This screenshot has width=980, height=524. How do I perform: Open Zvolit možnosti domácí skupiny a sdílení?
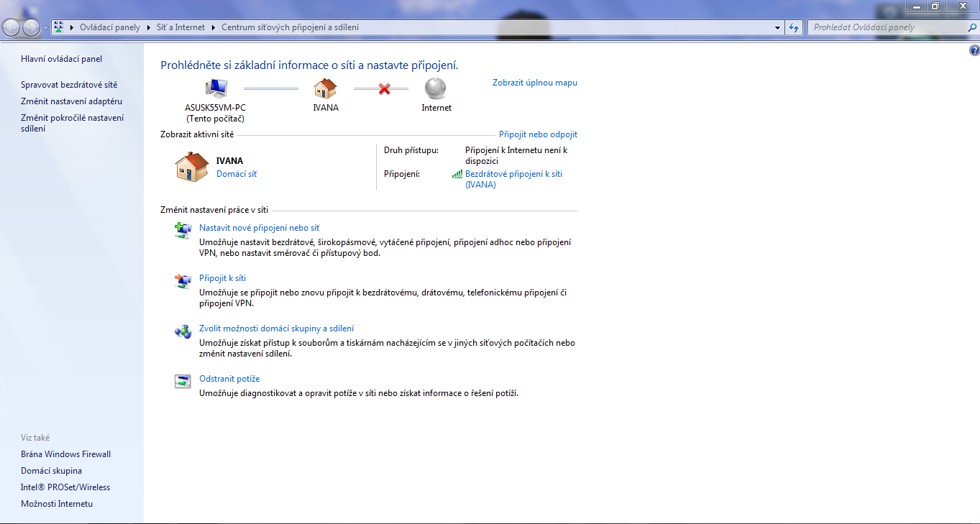[276, 328]
